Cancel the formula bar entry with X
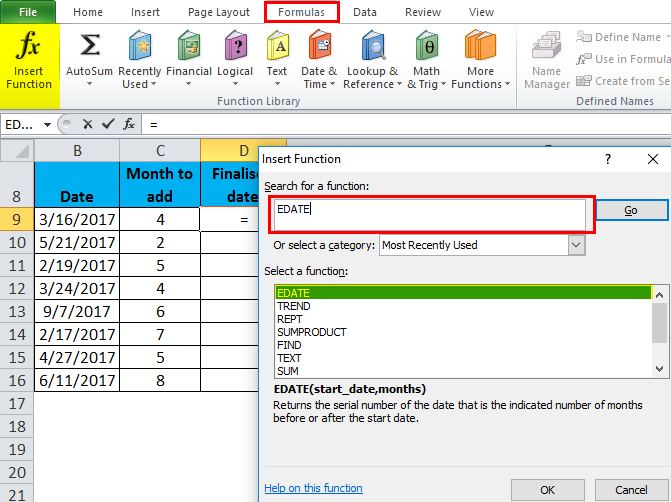Viewport: 671px width, 502px height. [x=88, y=125]
